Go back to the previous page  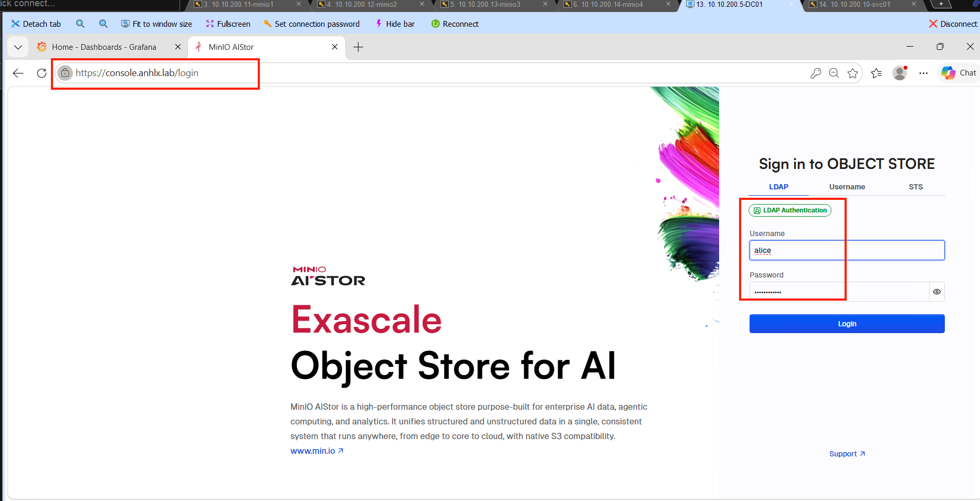point(18,73)
